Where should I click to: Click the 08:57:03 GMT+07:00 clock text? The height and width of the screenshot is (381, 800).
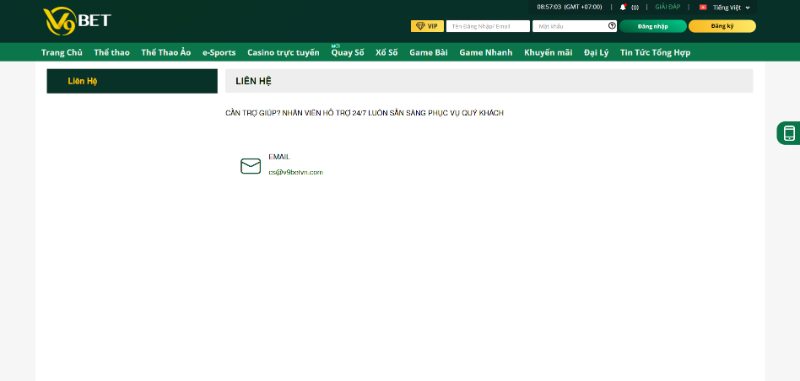click(569, 7)
